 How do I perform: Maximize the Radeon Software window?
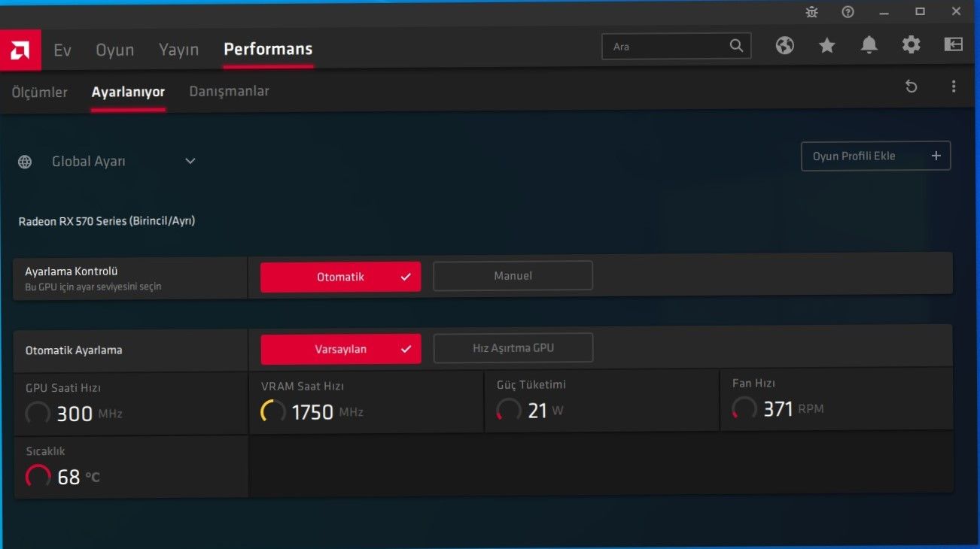pyautogui.click(x=920, y=11)
